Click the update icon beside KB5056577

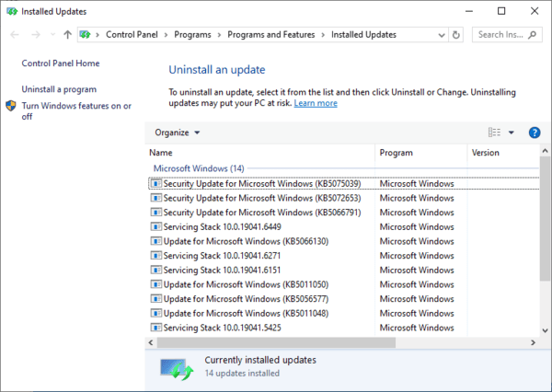click(156, 299)
